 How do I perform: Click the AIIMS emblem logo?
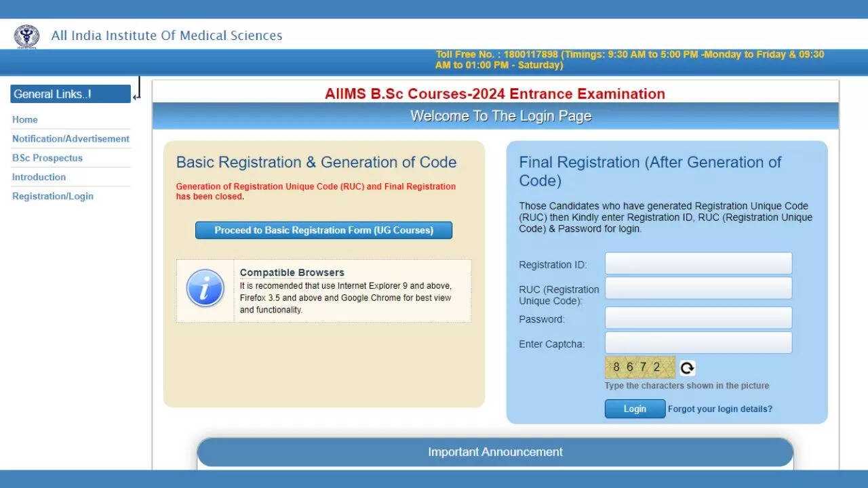26,36
